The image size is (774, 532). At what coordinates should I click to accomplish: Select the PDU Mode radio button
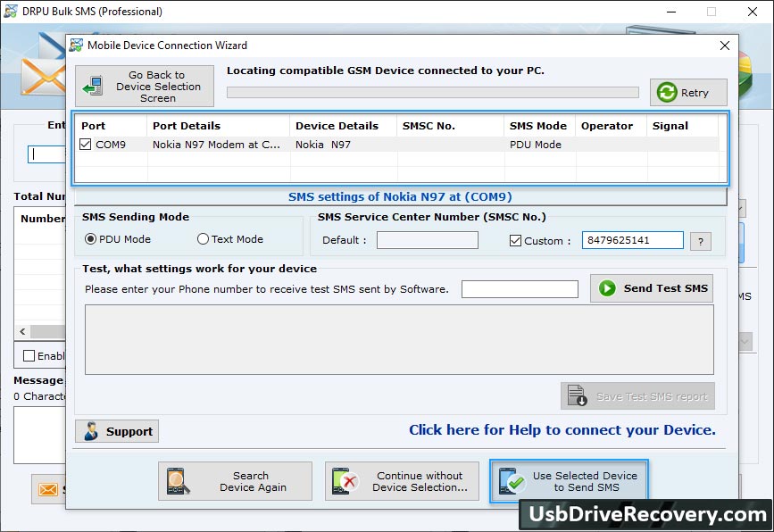pos(90,239)
